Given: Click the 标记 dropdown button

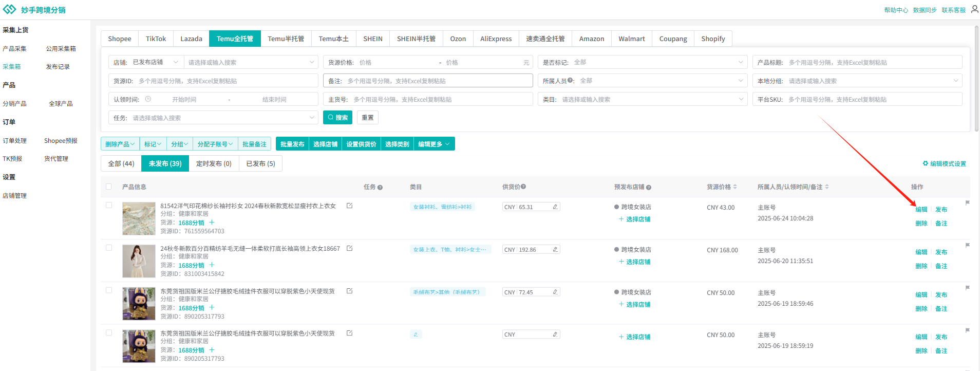Looking at the screenshot, I should coord(153,144).
